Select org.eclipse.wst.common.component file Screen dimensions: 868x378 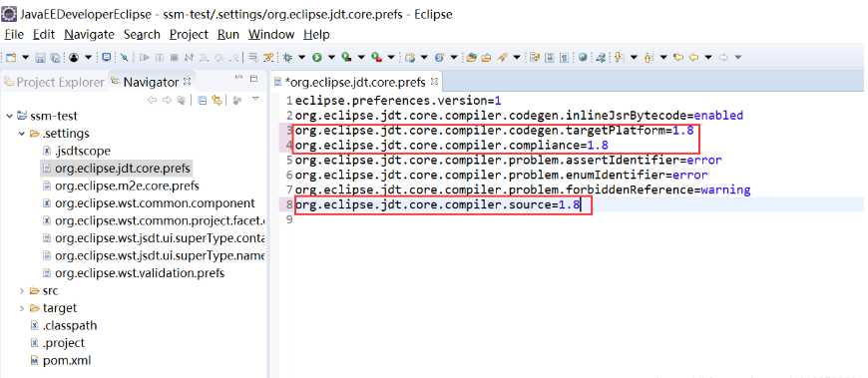(x=155, y=203)
